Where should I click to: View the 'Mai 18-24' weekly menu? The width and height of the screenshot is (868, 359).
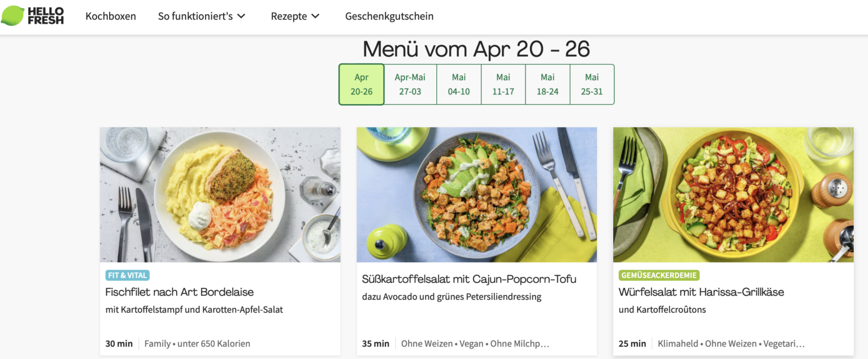click(547, 84)
